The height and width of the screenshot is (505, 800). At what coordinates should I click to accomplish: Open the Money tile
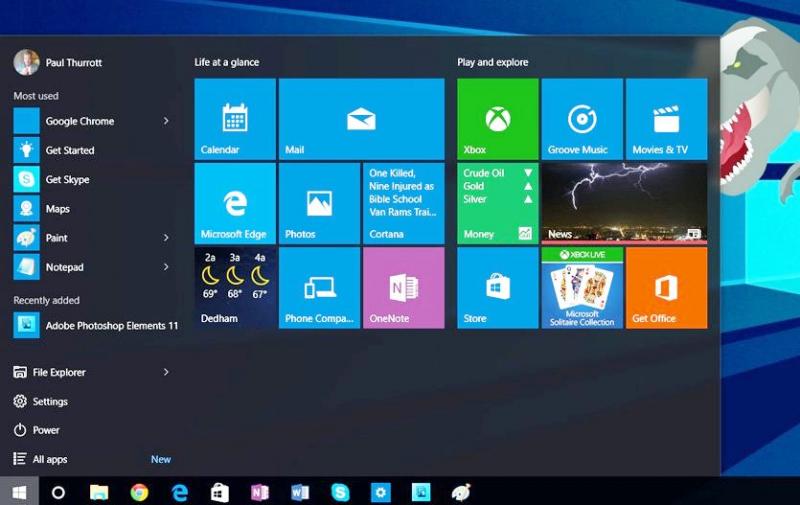498,204
